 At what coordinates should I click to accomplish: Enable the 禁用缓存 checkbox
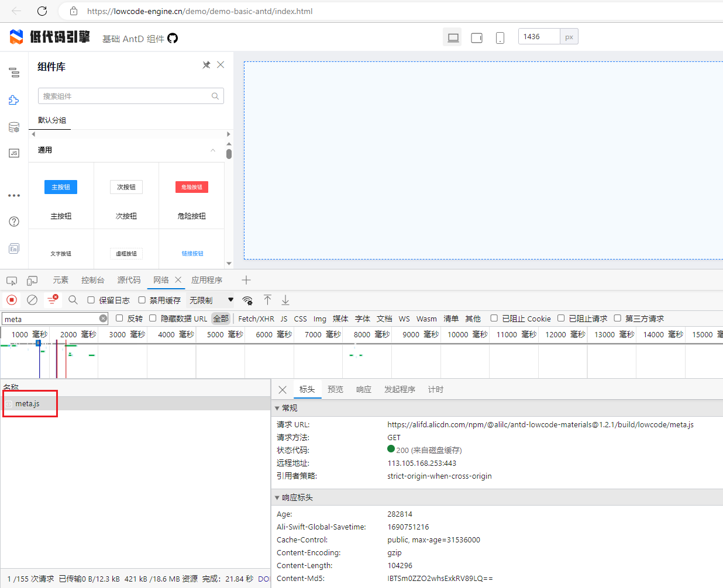point(142,299)
